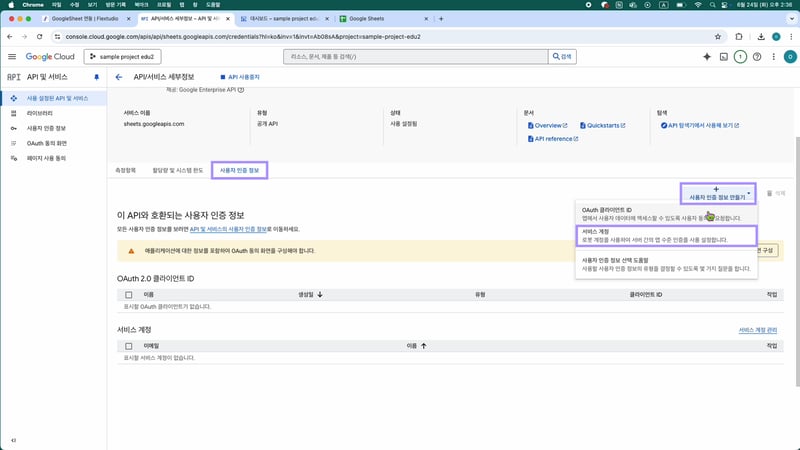800x450 pixels.
Task: Choose the credential selection helper option
Action: (x=666, y=264)
